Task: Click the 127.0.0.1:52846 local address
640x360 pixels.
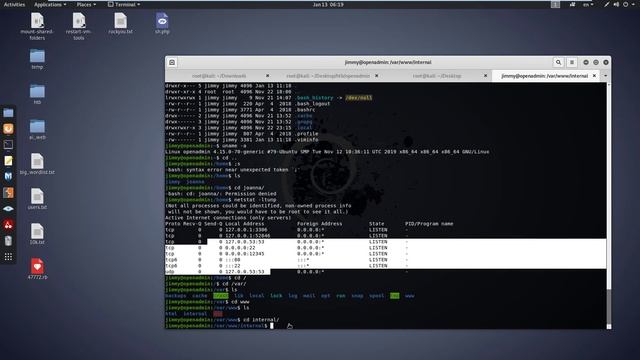Action: tap(247, 236)
